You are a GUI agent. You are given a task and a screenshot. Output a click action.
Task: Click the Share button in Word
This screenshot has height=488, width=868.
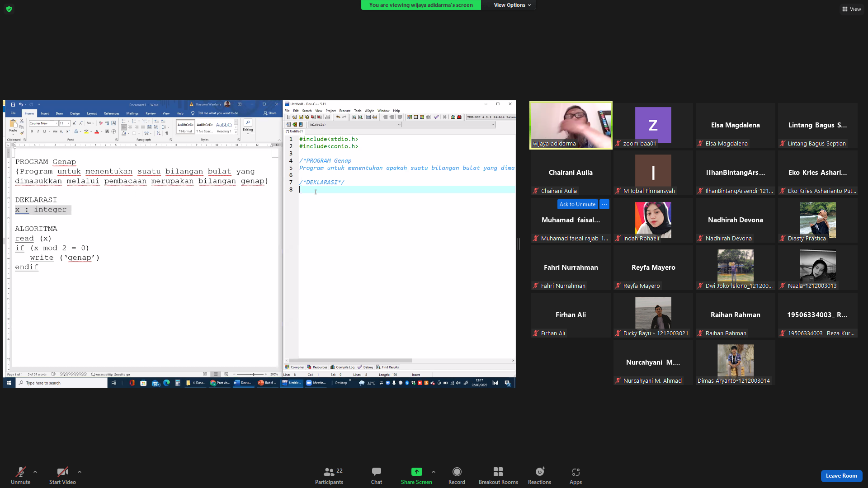pos(270,113)
